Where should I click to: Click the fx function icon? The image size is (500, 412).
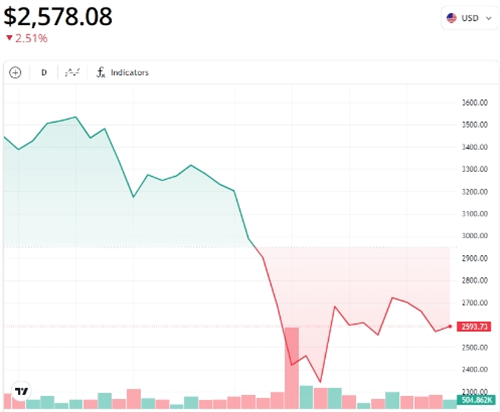click(101, 72)
